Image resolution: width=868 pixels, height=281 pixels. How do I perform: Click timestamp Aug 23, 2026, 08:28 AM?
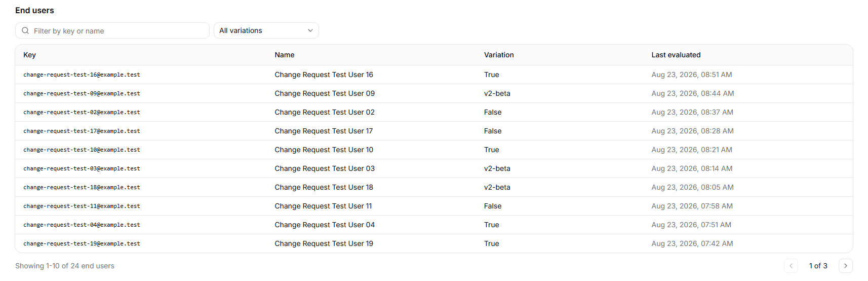coord(693,131)
